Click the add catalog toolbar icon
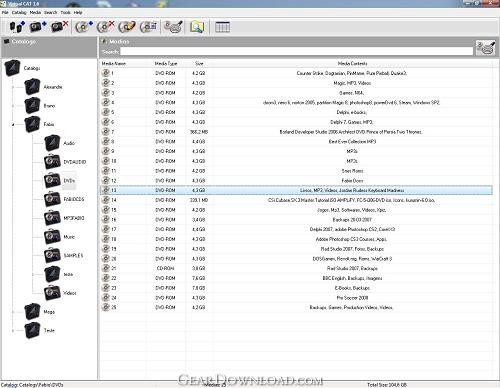This screenshot has width=500, height=388. [17, 27]
